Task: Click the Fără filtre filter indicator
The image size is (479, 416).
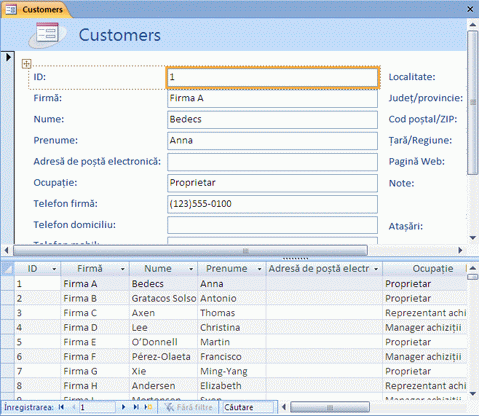Action: (x=189, y=407)
